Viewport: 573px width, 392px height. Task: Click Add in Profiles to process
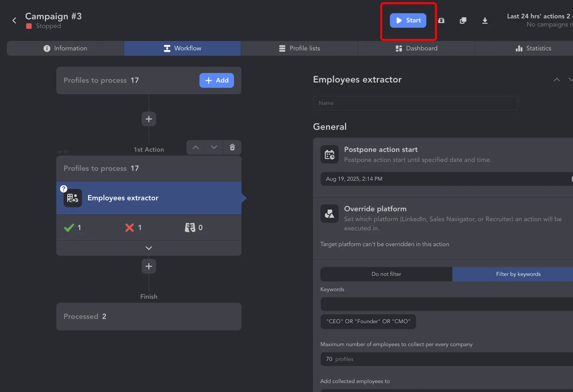click(217, 81)
